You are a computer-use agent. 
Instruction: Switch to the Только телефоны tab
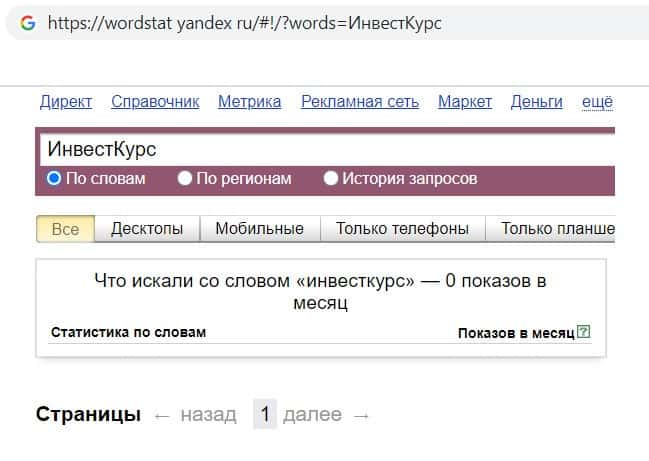coord(402,229)
